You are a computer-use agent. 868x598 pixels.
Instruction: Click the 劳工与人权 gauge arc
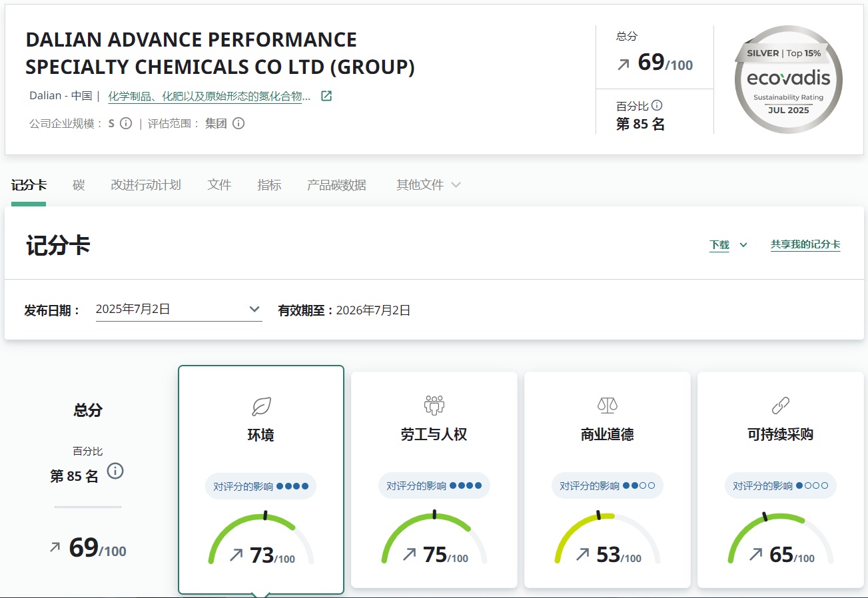coord(434,538)
